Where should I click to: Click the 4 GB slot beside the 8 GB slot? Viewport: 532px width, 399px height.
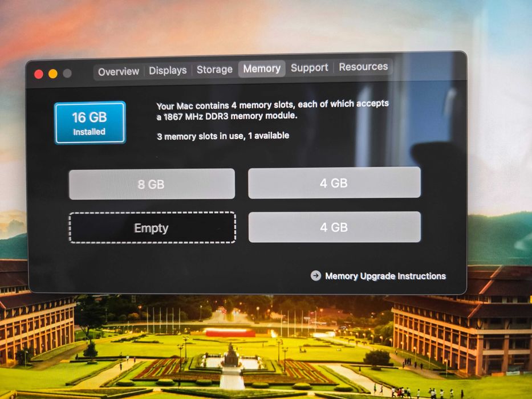pyautogui.click(x=334, y=182)
